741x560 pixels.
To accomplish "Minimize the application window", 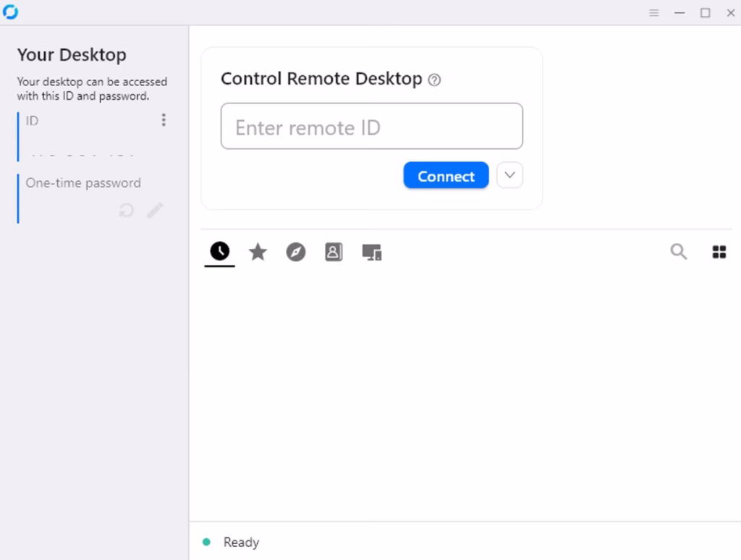I will (679, 13).
